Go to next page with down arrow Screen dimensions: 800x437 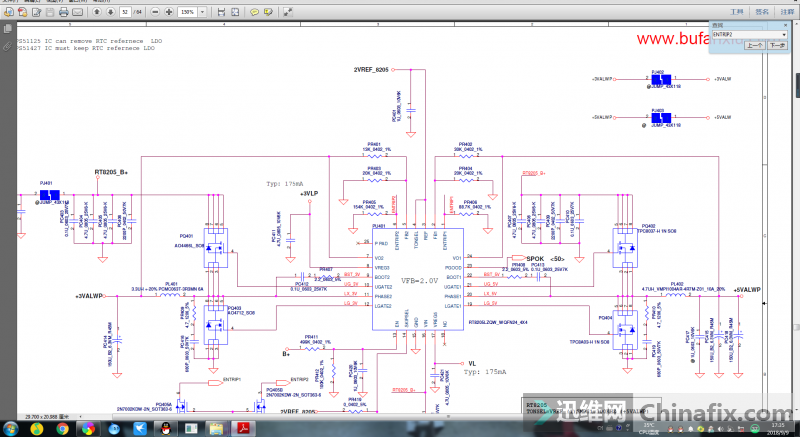click(x=110, y=12)
